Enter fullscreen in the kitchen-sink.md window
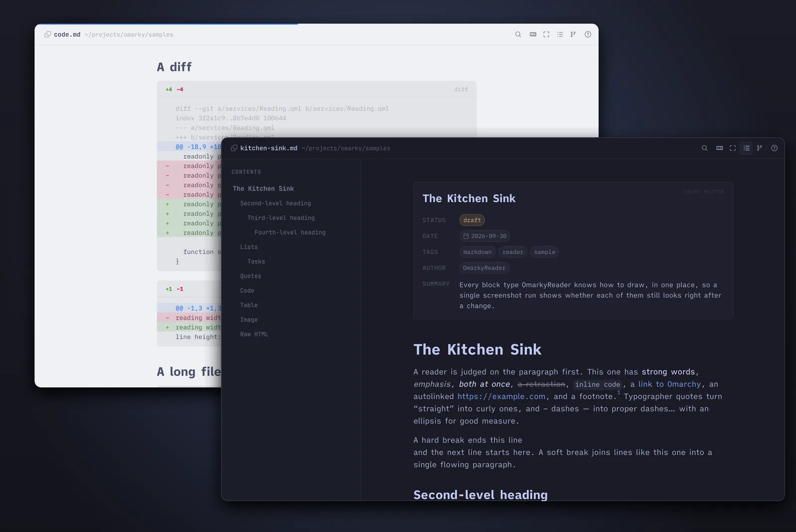The image size is (796, 532). pos(733,148)
